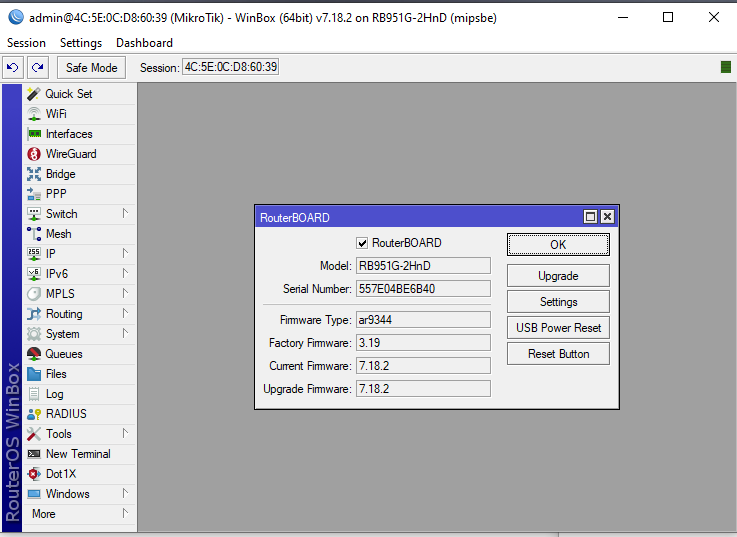Open the Log icon
737x537 pixels.
pos(34,394)
